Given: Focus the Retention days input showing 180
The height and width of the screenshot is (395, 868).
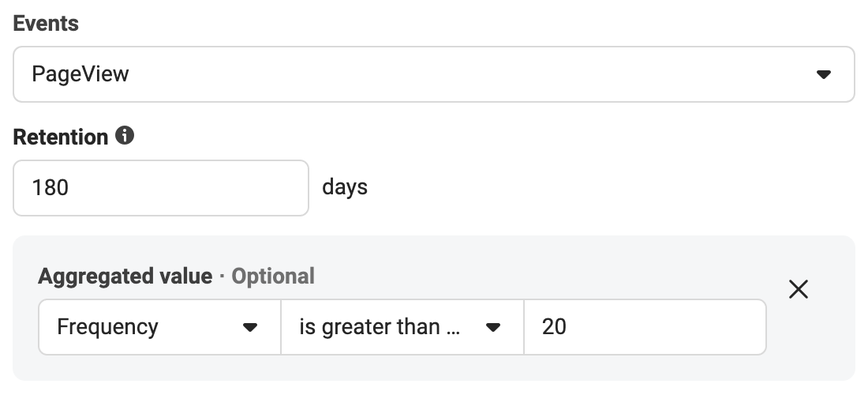Looking at the screenshot, I should (x=160, y=188).
